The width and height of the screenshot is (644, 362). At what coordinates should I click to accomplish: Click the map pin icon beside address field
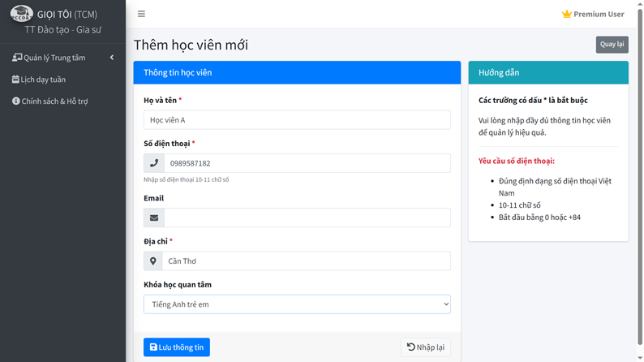pos(153,261)
